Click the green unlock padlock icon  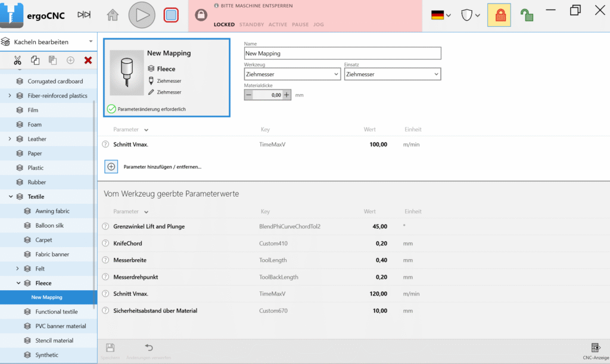pos(526,15)
